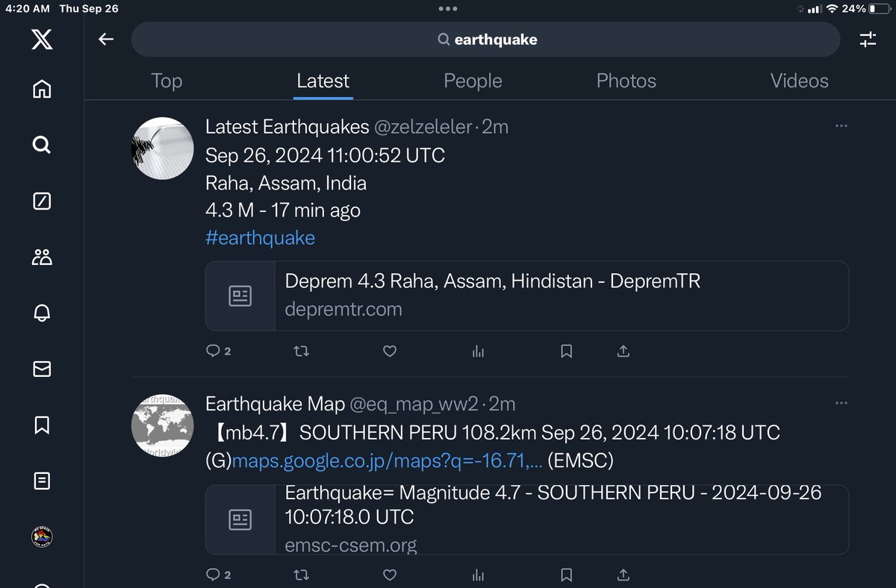
Task: Open the emsc-csem.org link card
Action: [x=526, y=519]
